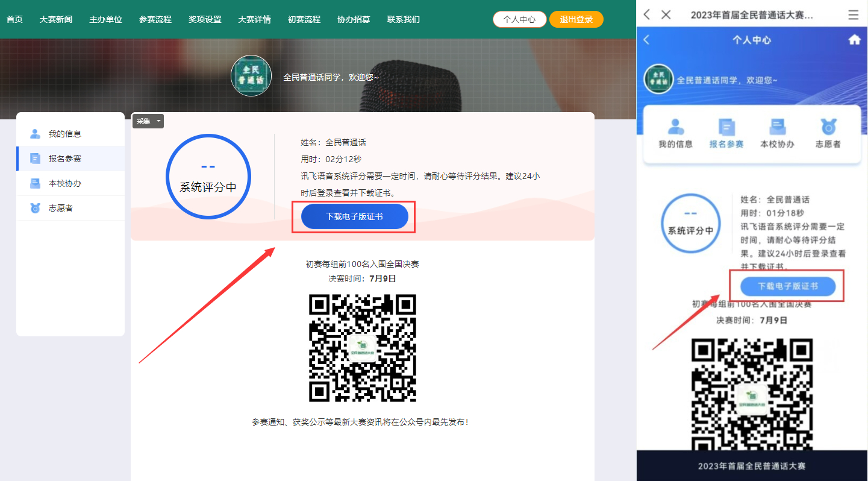Click the 个人中心 button
Viewport: 868px width, 481px height.
(x=519, y=19)
